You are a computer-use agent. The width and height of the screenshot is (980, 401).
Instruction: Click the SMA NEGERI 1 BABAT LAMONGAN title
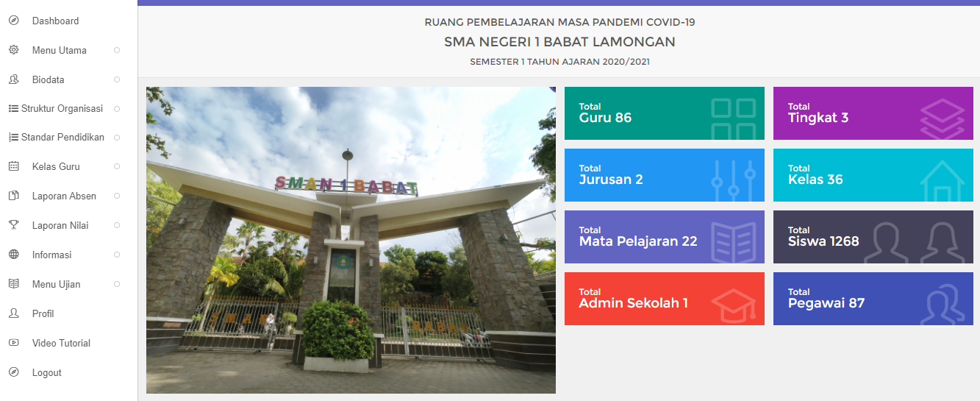click(x=559, y=42)
